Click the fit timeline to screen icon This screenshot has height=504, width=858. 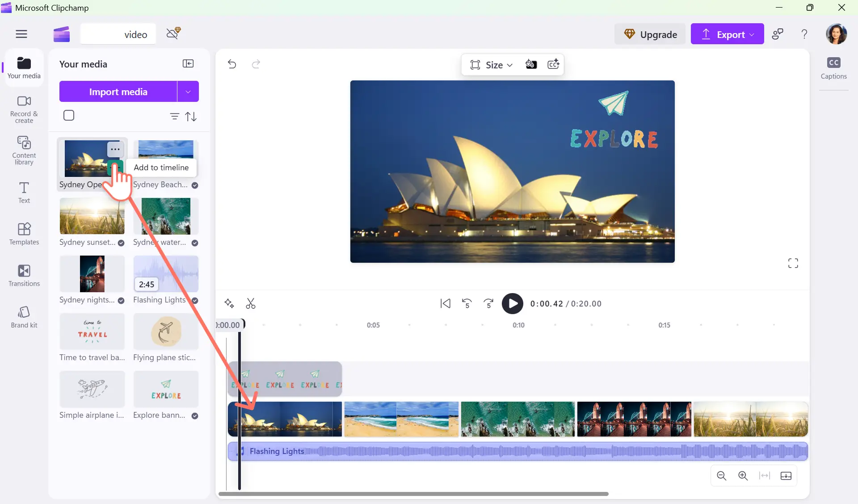click(765, 476)
